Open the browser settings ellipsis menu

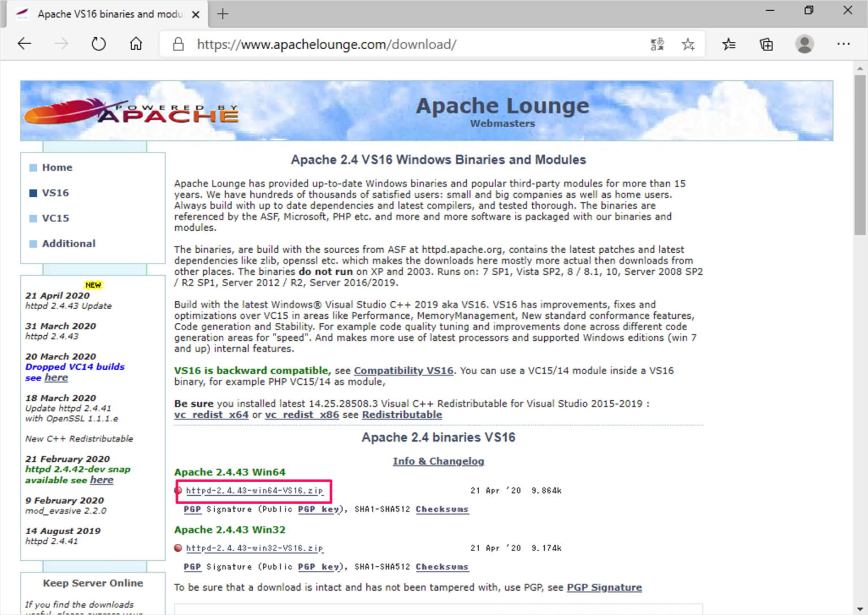click(843, 44)
